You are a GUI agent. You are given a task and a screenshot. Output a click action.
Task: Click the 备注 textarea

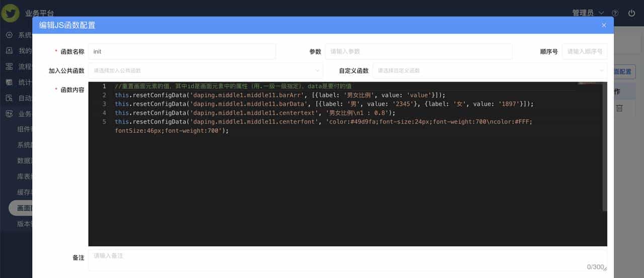tap(348, 260)
